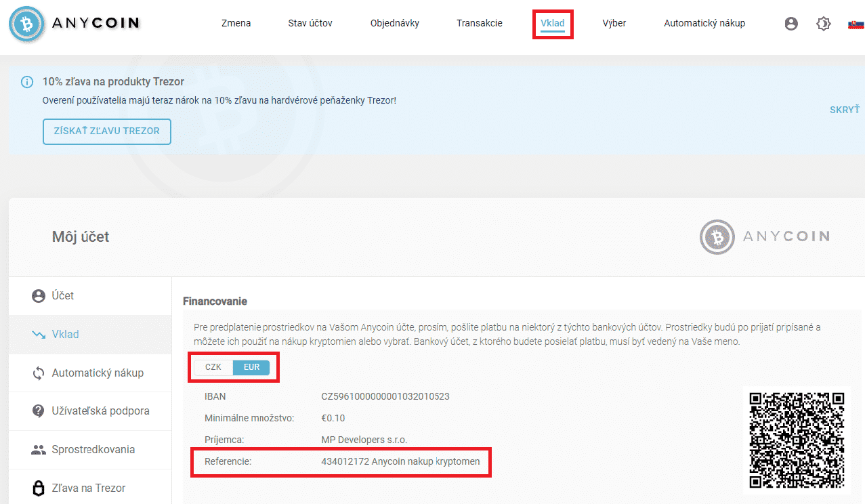The width and height of the screenshot is (865, 504).
Task: Open the Zmena menu item
Action: (236, 23)
